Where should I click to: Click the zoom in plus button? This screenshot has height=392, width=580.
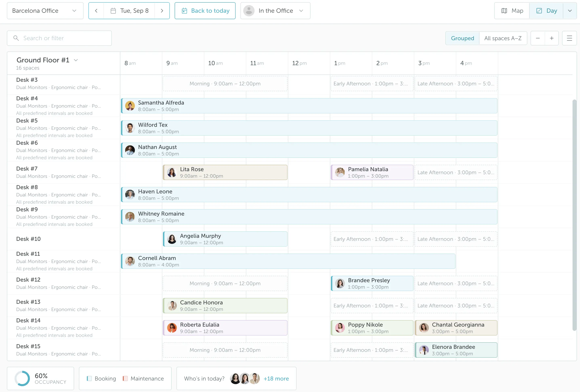(552, 38)
